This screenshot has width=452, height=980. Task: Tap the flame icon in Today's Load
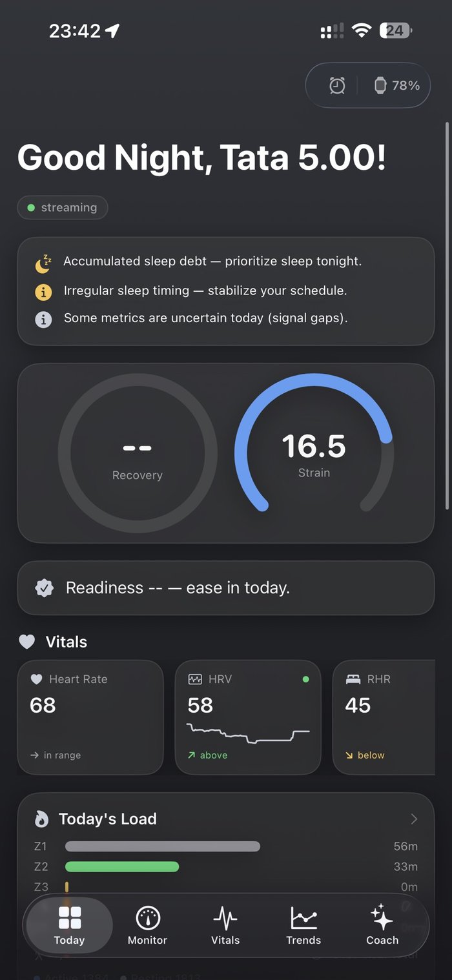click(x=41, y=819)
